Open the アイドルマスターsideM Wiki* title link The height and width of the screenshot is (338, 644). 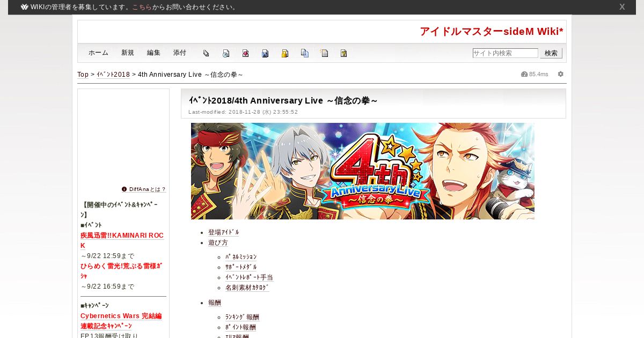(x=492, y=32)
